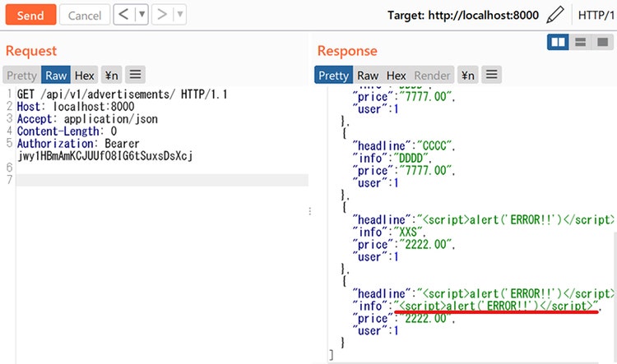Toggle non-printable characters (¥n) in Response

pos(467,75)
